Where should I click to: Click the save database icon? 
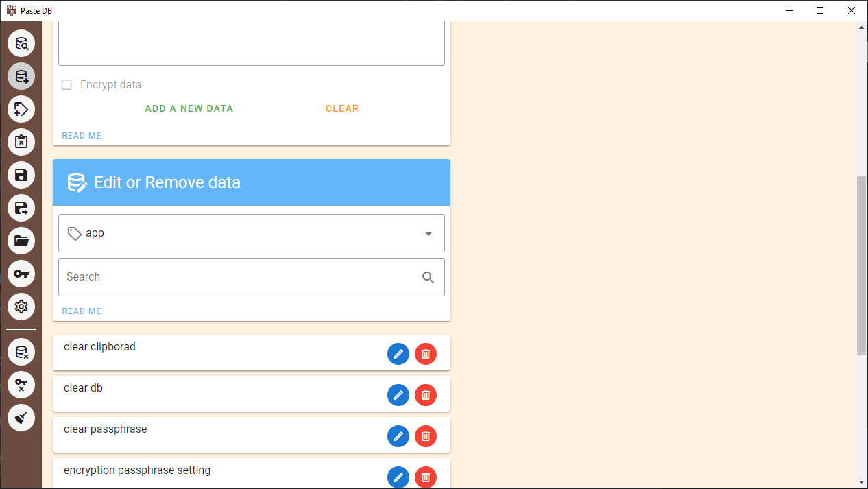pos(21,175)
